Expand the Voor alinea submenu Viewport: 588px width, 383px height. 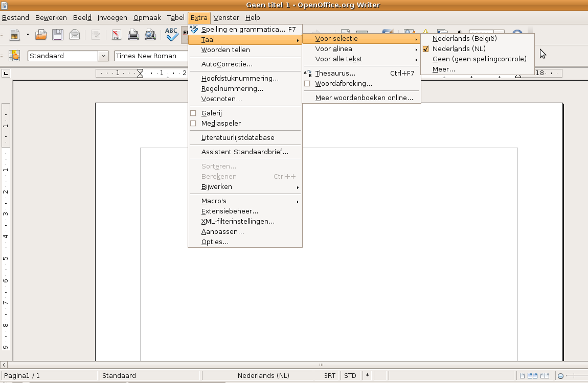(x=361, y=49)
